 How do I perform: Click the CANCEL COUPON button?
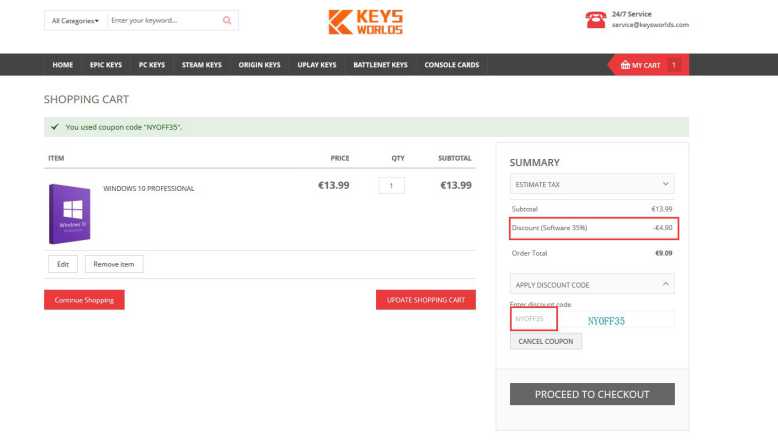[546, 341]
